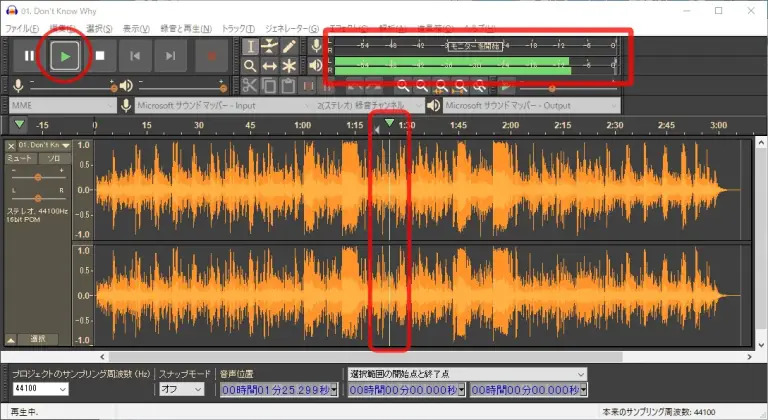This screenshot has width=768, height=420.
Task: Click the red Record button
Action: [212, 56]
